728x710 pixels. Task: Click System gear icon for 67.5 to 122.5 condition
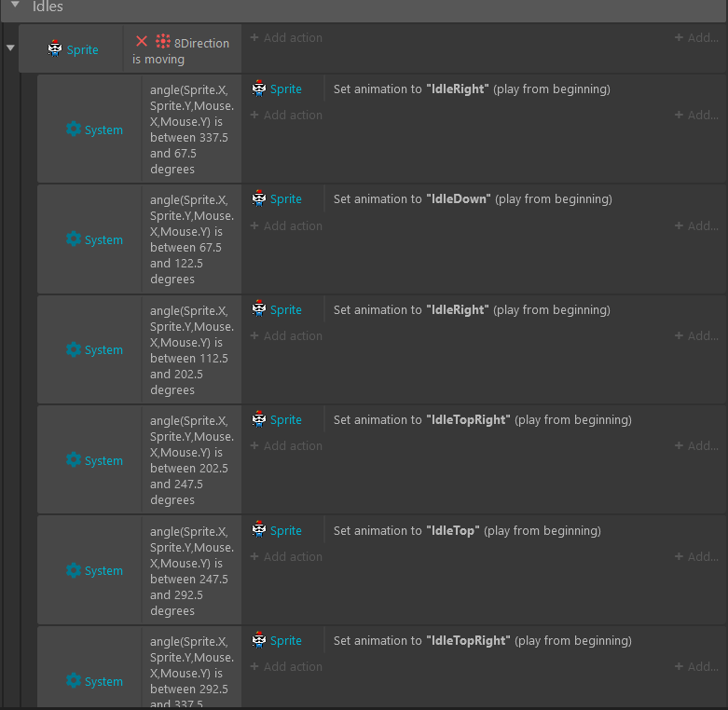tap(74, 239)
